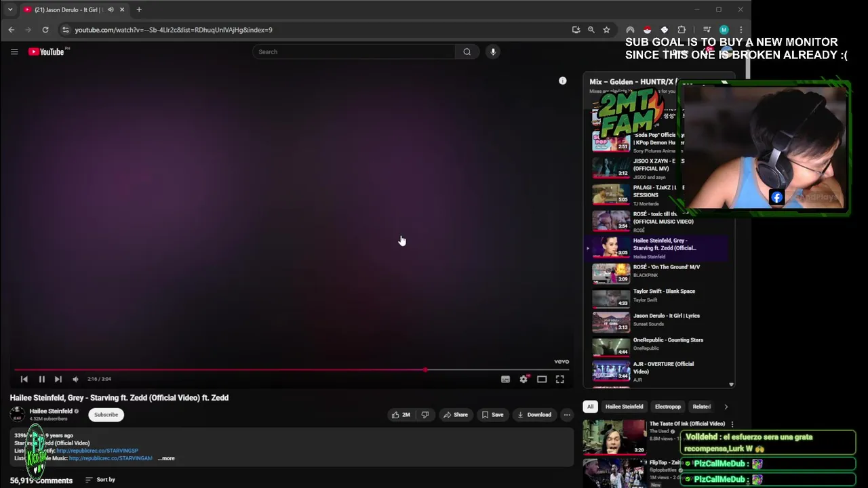Skip to next video in player
Viewport: 868px width, 488px height.
pyautogui.click(x=58, y=379)
